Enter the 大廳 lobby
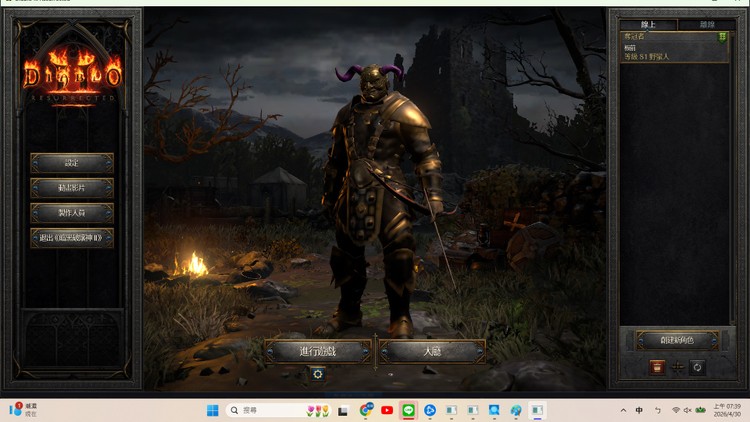This screenshot has width=750, height=422. pyautogui.click(x=432, y=352)
